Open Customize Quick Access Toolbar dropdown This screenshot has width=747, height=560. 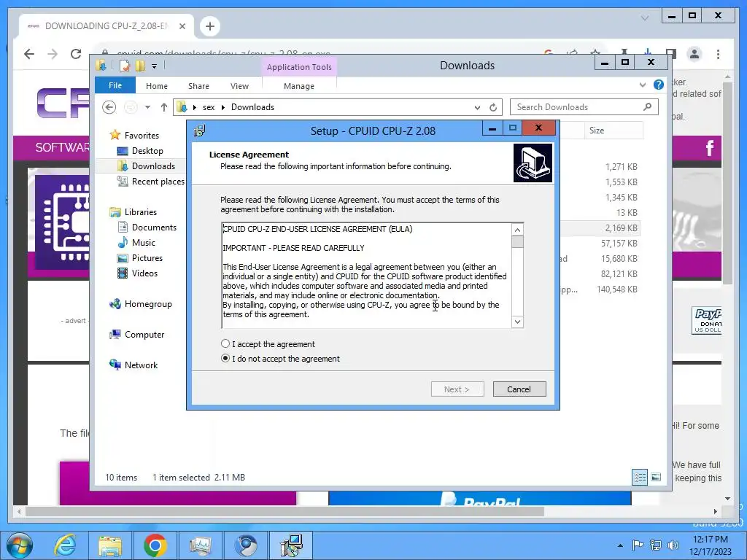point(155,66)
